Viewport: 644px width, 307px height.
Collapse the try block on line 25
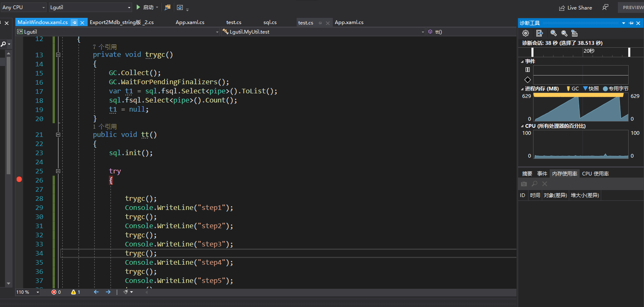pos(58,171)
